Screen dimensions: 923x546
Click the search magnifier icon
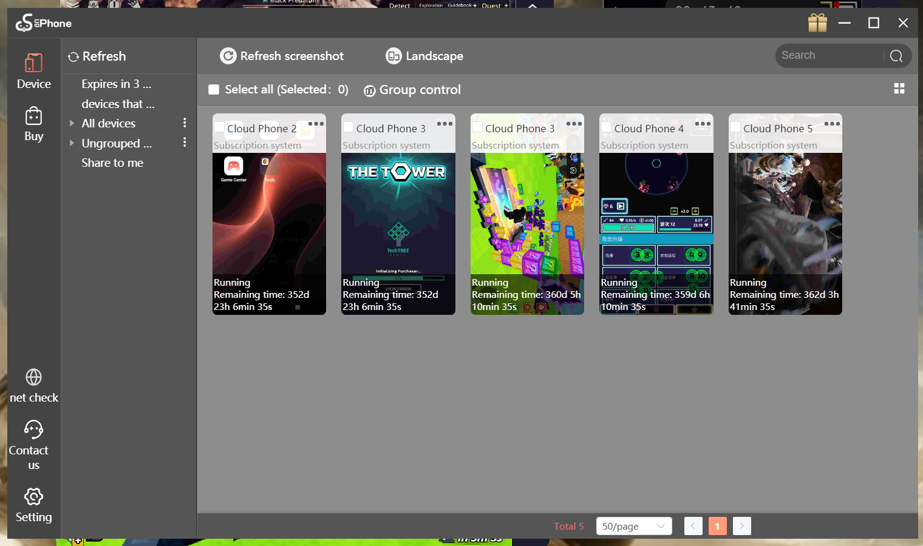pyautogui.click(x=896, y=56)
